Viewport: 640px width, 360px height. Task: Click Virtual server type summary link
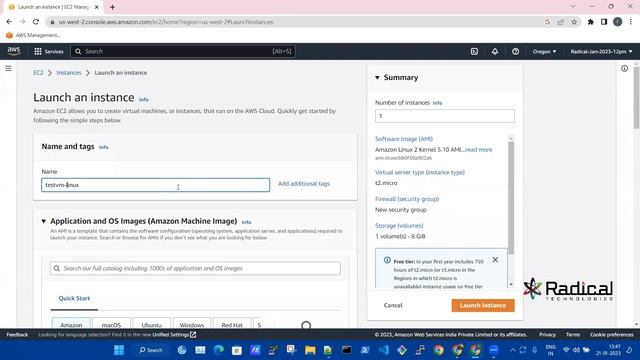[420, 173]
